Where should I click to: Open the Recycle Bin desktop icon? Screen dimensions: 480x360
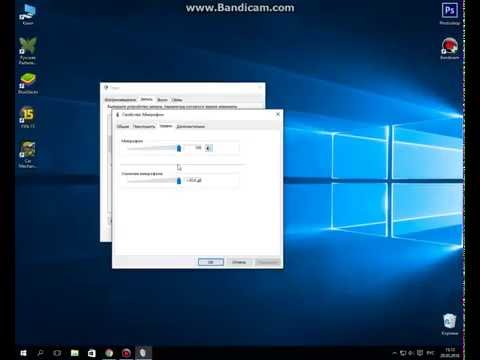pyautogui.click(x=450, y=324)
